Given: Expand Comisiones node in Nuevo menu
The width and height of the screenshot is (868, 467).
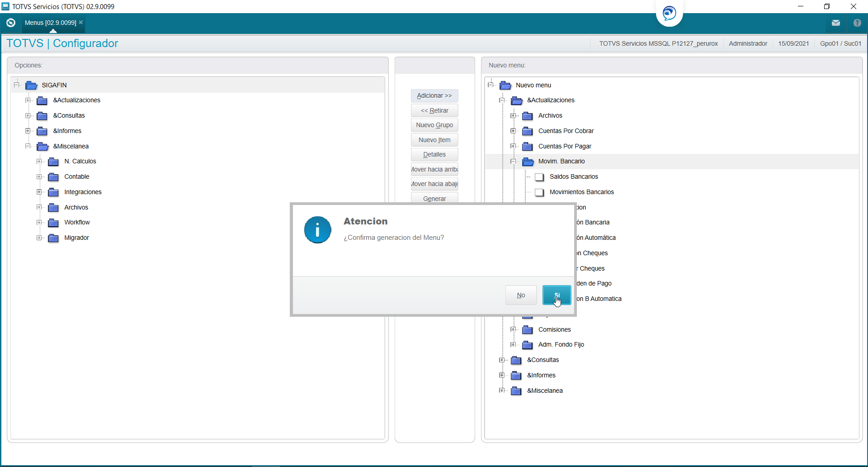Looking at the screenshot, I should click(x=513, y=329).
